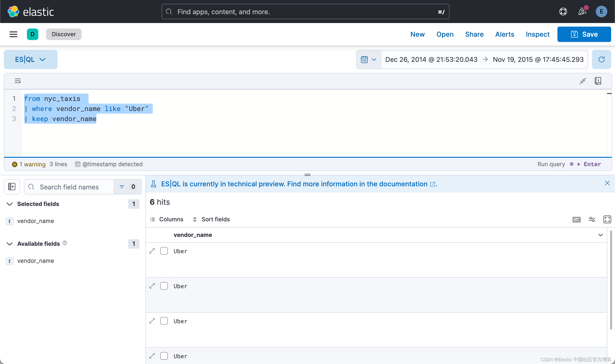Open display settings sliders icon
The image size is (615, 364).
(x=592, y=219)
